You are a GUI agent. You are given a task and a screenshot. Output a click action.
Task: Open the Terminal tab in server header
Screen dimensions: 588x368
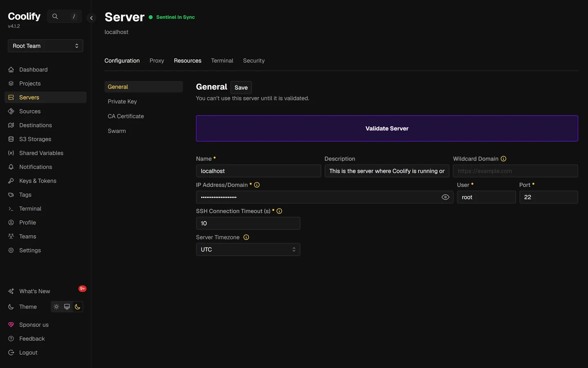coord(222,61)
